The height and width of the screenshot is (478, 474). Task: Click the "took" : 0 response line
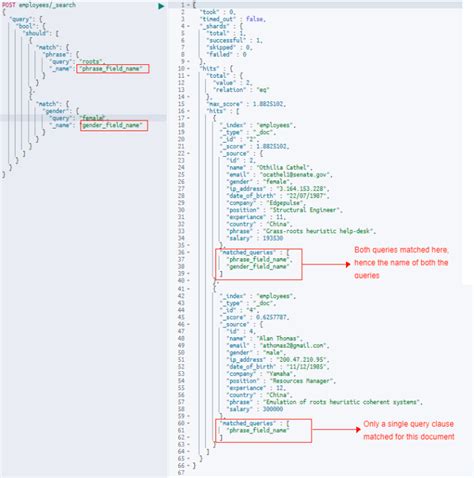[x=218, y=12]
